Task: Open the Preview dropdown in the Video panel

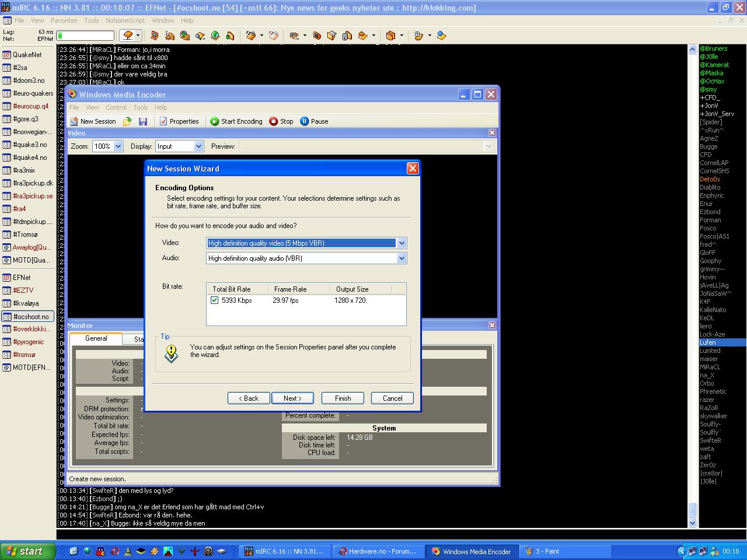Action: [x=488, y=146]
